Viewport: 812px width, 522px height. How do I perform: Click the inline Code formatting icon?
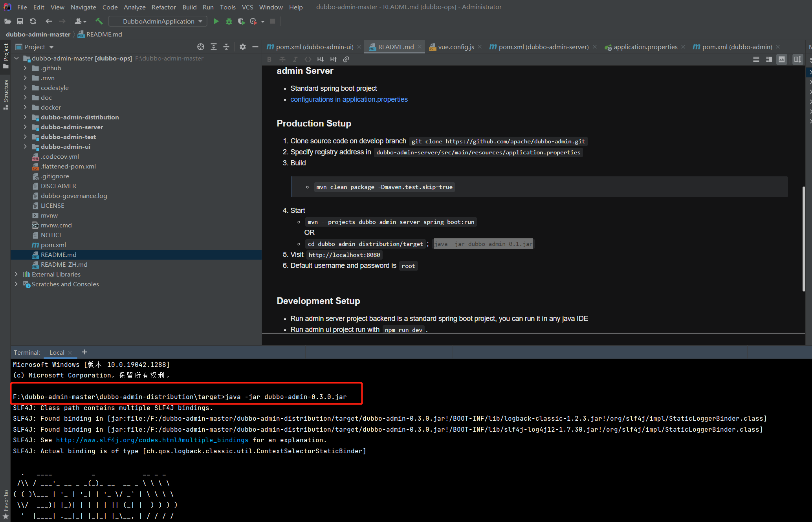[x=308, y=59]
